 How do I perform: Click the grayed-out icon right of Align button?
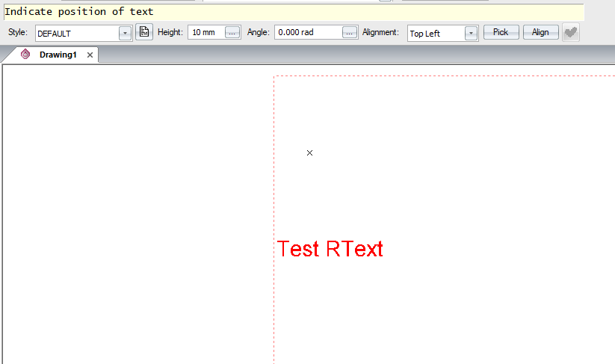(x=570, y=32)
